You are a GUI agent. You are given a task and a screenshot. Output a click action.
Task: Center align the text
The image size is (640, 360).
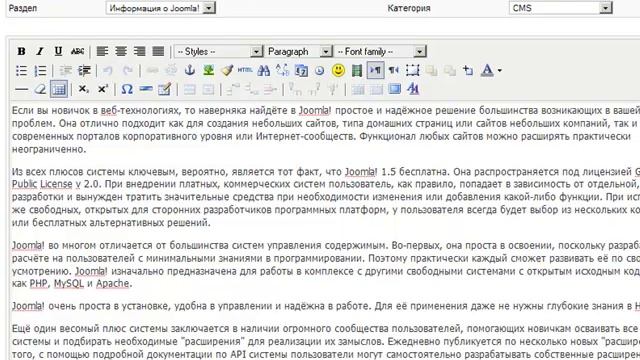[121, 51]
